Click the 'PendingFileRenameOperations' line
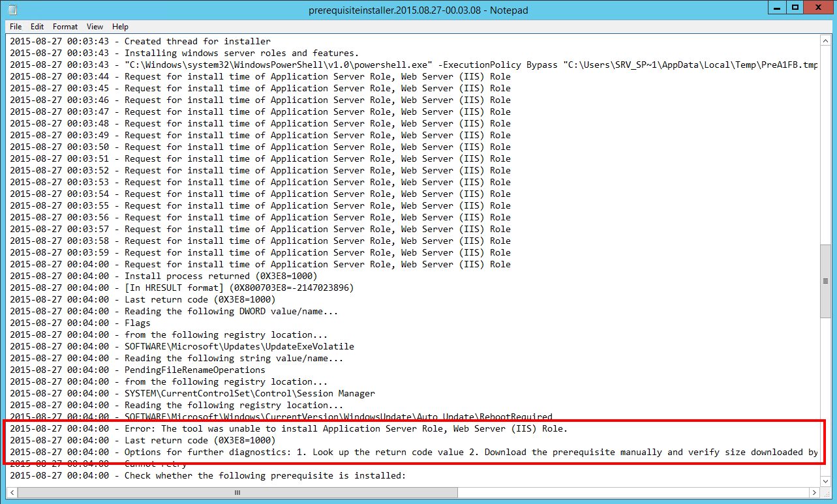837x504 pixels. click(137, 370)
